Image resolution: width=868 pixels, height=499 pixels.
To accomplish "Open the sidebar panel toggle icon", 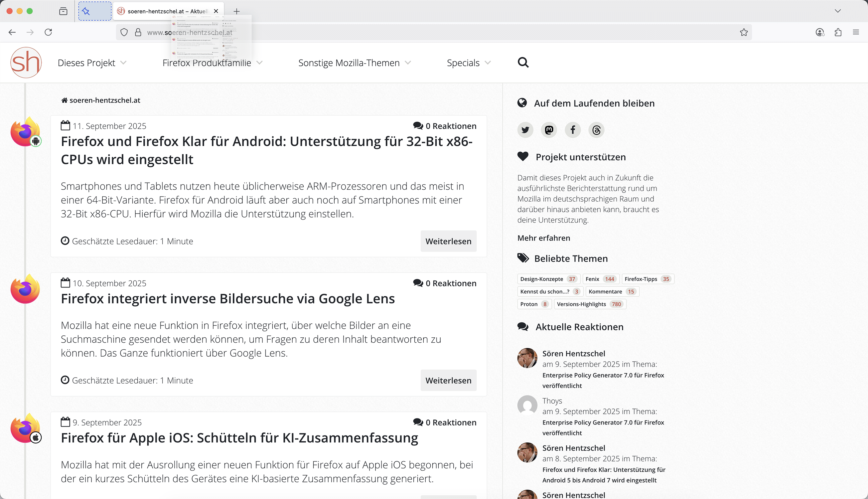I will (63, 11).
